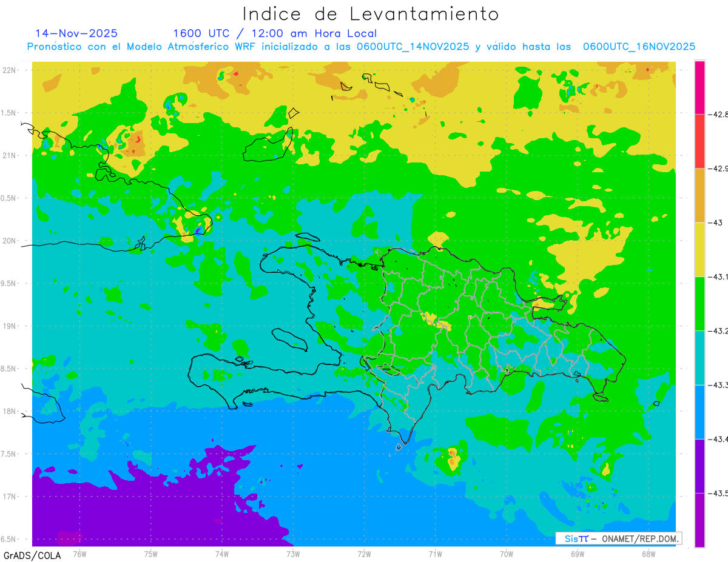
Task: Pick the red swatch in the color bar
Action: (x=699, y=141)
